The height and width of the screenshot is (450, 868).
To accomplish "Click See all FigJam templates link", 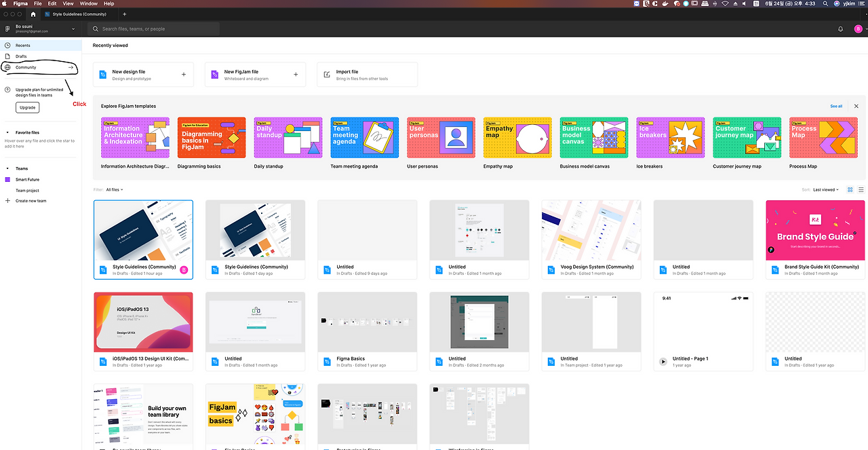I will [x=836, y=106].
